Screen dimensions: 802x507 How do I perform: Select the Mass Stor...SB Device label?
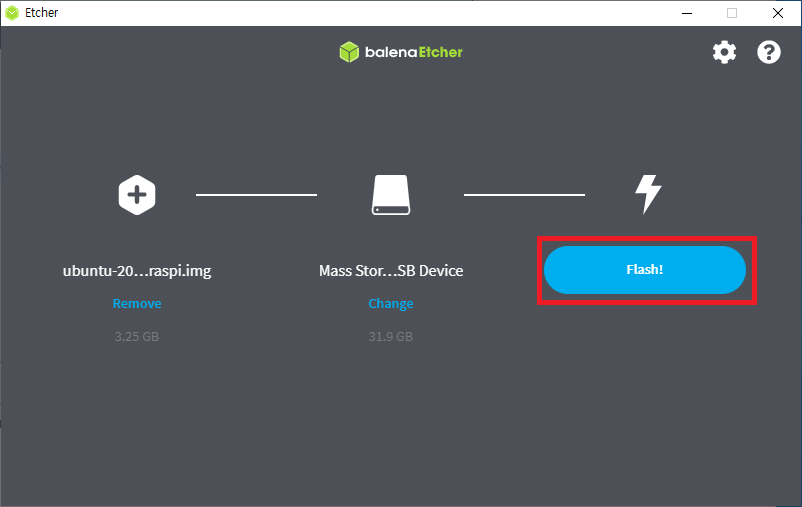pos(391,270)
